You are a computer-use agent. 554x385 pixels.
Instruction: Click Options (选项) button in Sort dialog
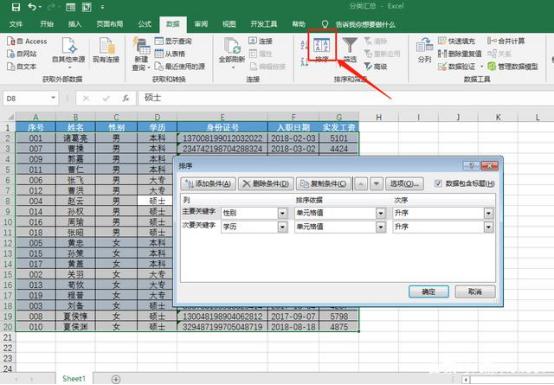tap(405, 184)
